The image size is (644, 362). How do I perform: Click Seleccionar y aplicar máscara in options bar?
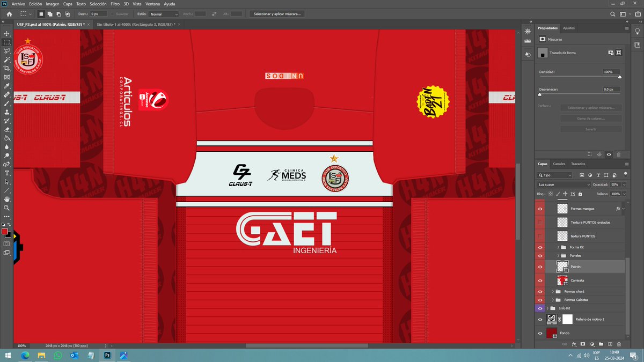click(x=277, y=13)
